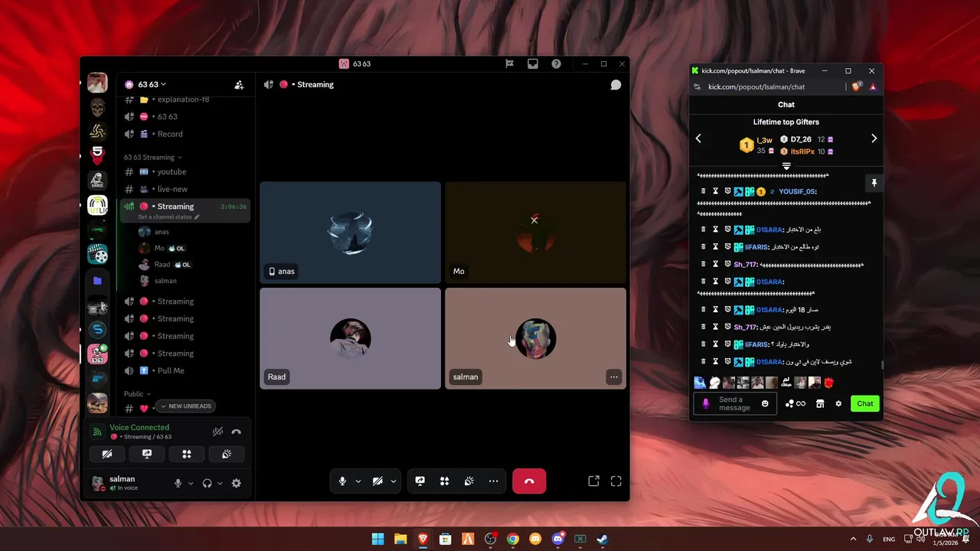Click username YOUSIF_05 in Kick chat
The height and width of the screenshot is (551, 980).
click(797, 191)
